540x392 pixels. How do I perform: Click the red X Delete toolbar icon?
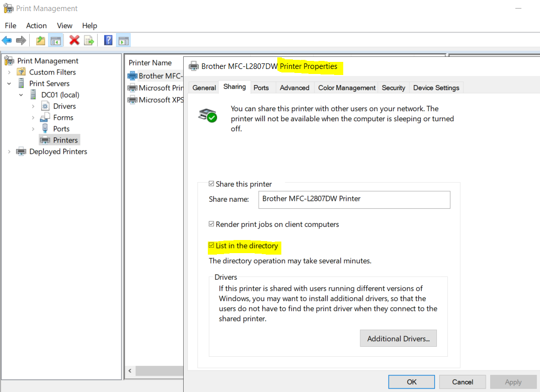pyautogui.click(x=74, y=40)
